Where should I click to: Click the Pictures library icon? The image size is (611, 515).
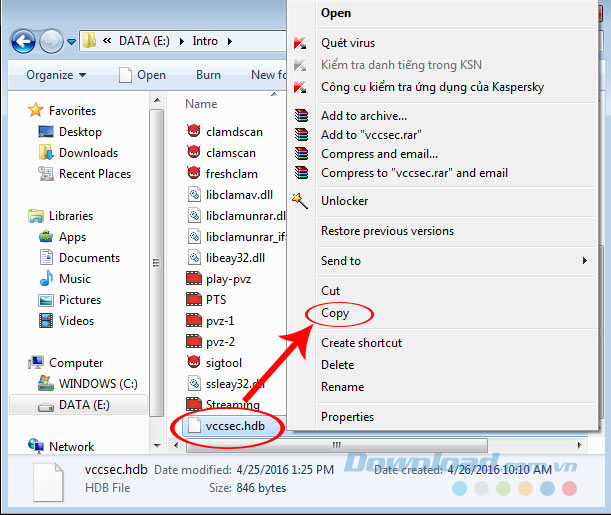pos(46,300)
